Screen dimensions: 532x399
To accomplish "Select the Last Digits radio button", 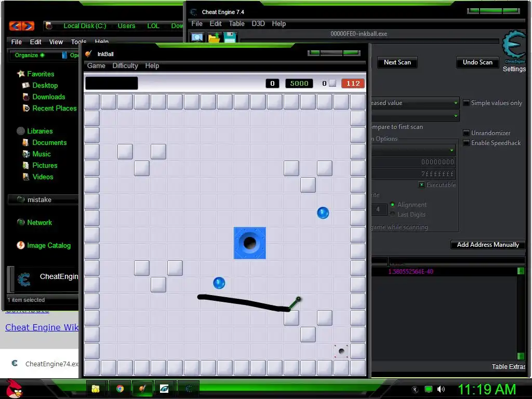I will (x=393, y=214).
